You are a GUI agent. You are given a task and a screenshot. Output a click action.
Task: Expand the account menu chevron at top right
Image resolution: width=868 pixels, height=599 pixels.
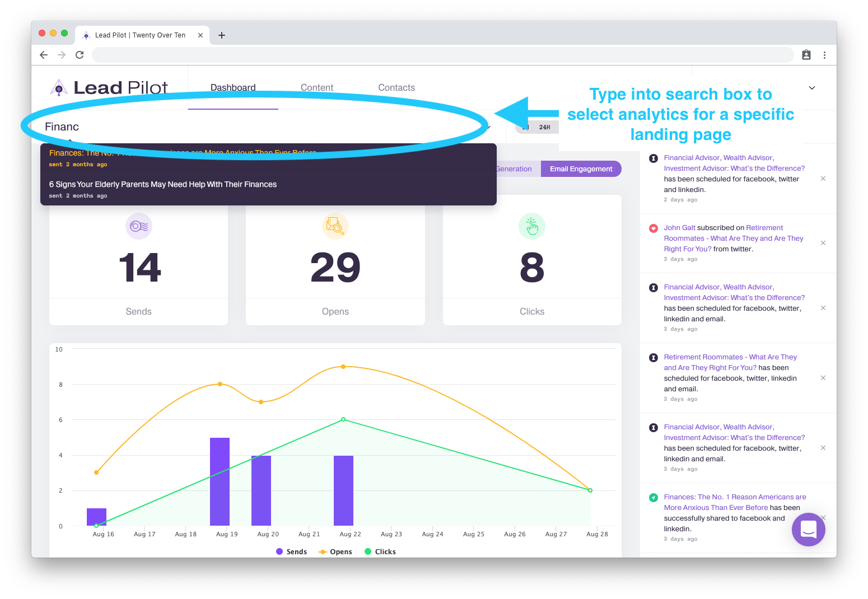pos(812,88)
